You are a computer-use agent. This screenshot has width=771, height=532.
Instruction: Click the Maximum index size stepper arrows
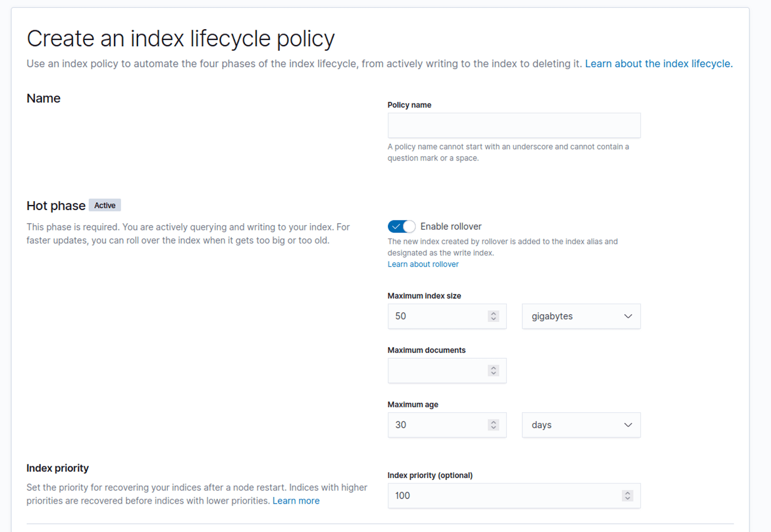pos(493,316)
